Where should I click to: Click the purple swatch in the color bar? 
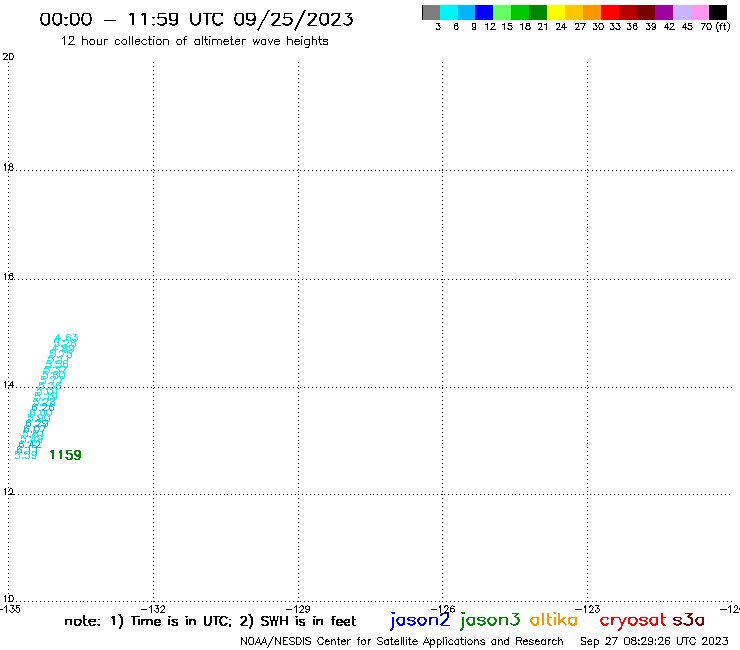point(664,13)
